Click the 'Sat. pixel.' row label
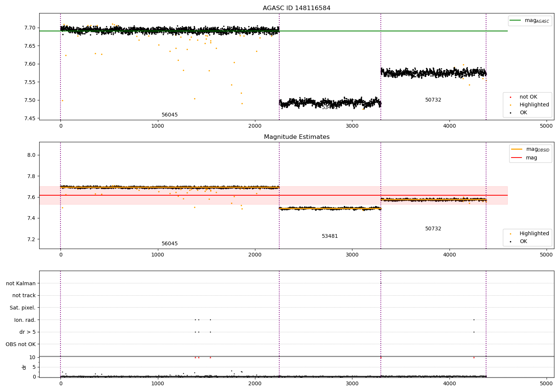This screenshot has height=392, width=560. tap(23, 308)
